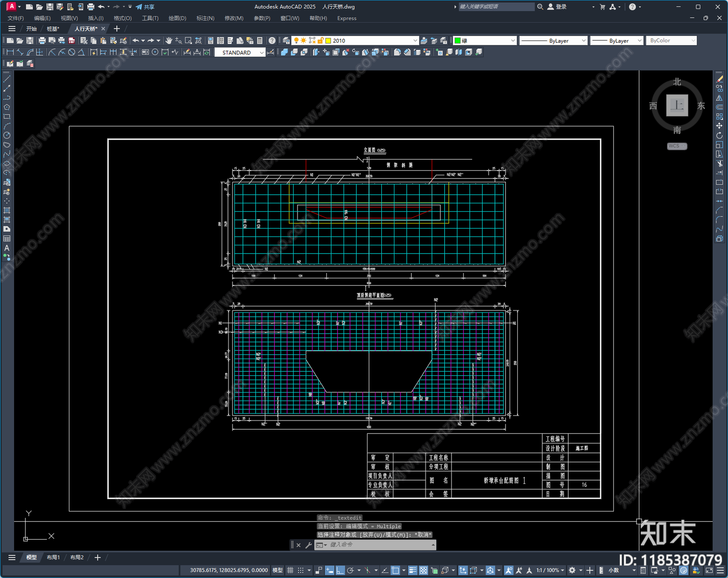
Task: Select the Rectangle draw tool
Action: pos(7,117)
